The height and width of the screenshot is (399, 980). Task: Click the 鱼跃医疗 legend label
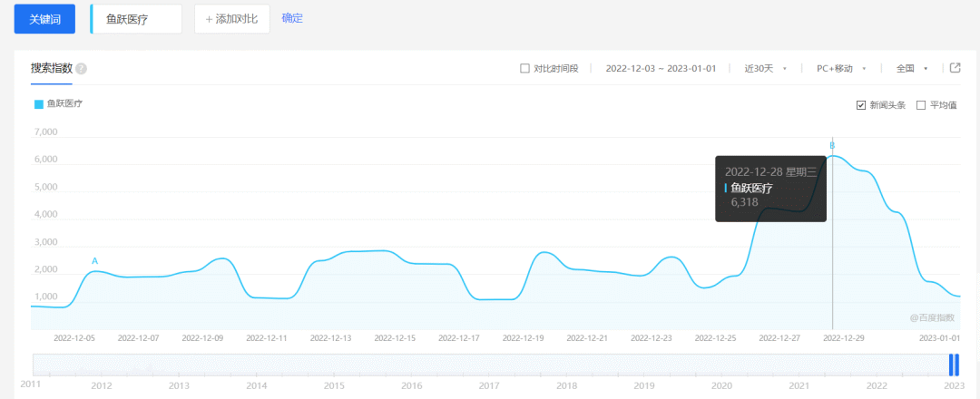(x=65, y=104)
